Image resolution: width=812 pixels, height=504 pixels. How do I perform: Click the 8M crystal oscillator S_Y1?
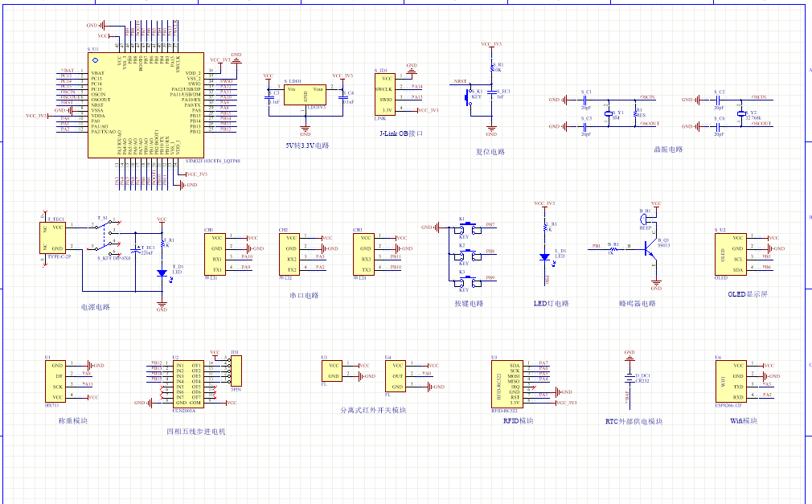point(609,113)
